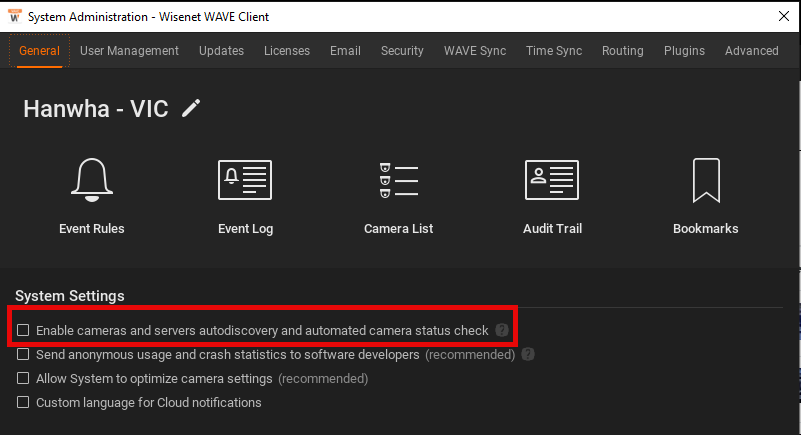Enable cameras and servers autodiscovery checkbox
The height and width of the screenshot is (435, 801).
[23, 330]
